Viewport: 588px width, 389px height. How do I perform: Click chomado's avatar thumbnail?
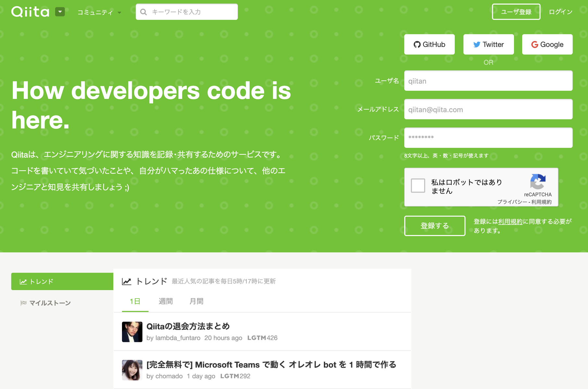[x=132, y=370]
